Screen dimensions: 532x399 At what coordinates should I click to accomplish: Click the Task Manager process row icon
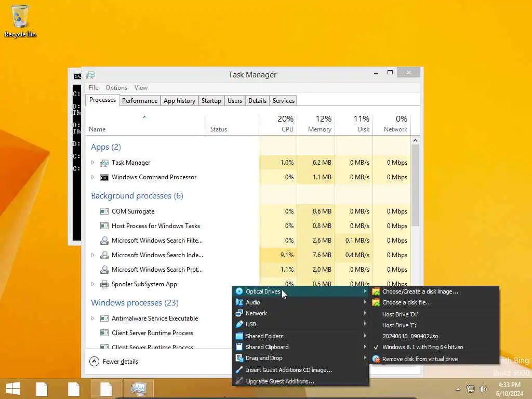click(104, 163)
